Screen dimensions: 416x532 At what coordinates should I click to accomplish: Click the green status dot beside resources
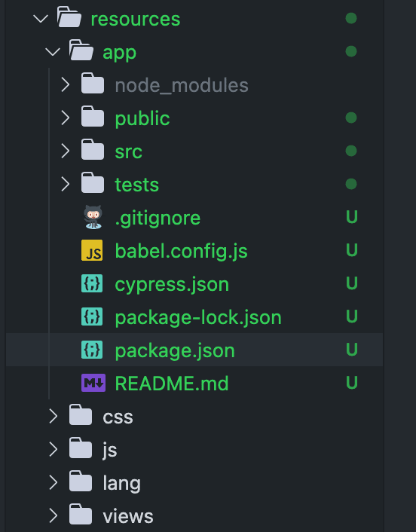pyautogui.click(x=351, y=18)
